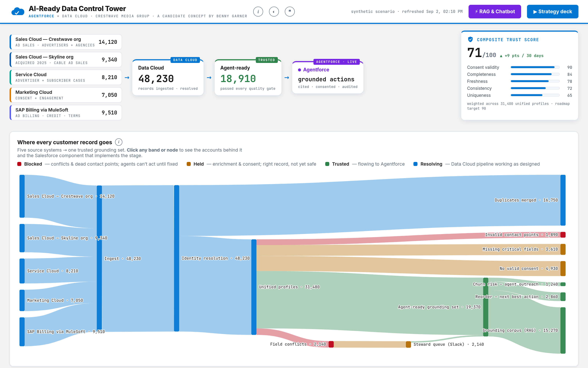Click the Completeness progress bar
Screen dimensions: 588x368
535,74
